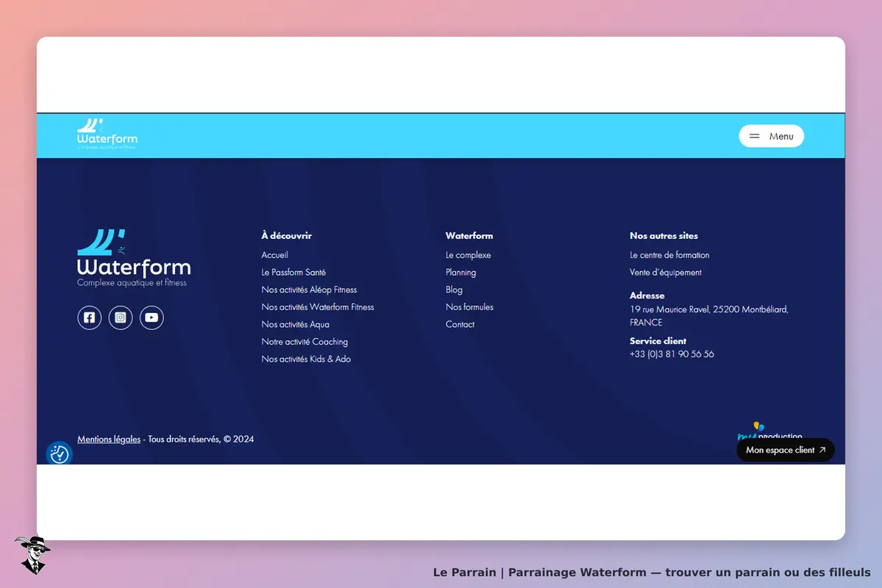This screenshot has width=882, height=588.
Task: Open Mon espace client button
Action: [x=786, y=450]
